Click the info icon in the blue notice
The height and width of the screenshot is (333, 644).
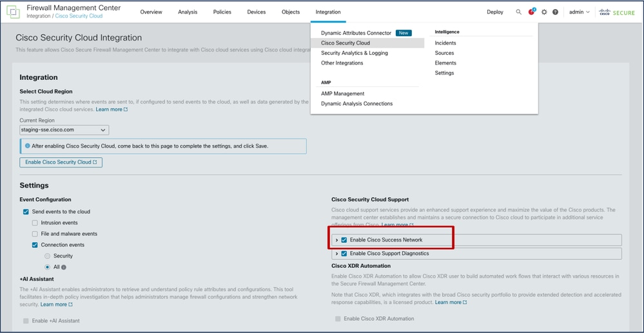pos(28,146)
